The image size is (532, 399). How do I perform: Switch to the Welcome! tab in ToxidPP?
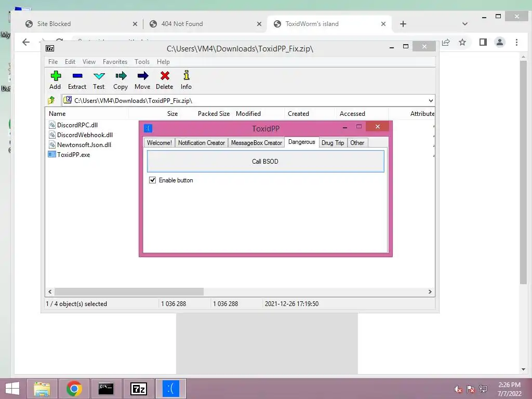point(159,143)
